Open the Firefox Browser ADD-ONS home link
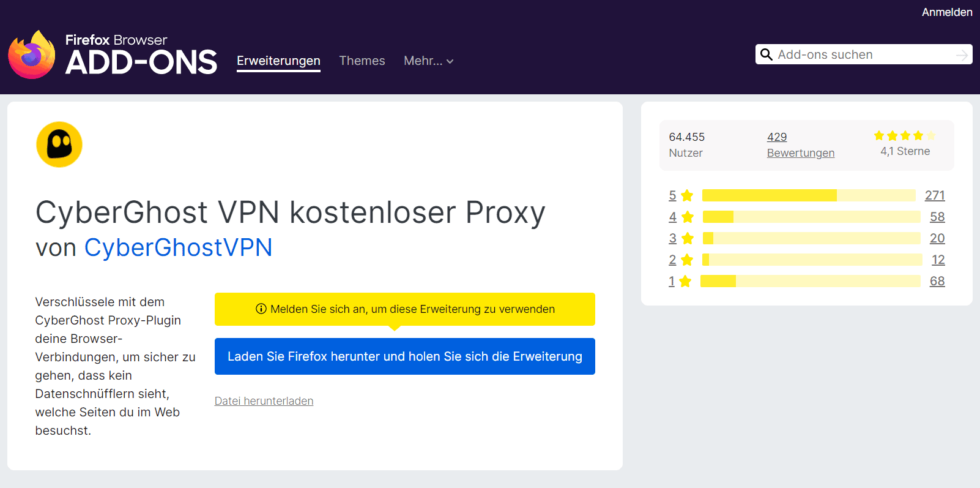 click(x=113, y=54)
